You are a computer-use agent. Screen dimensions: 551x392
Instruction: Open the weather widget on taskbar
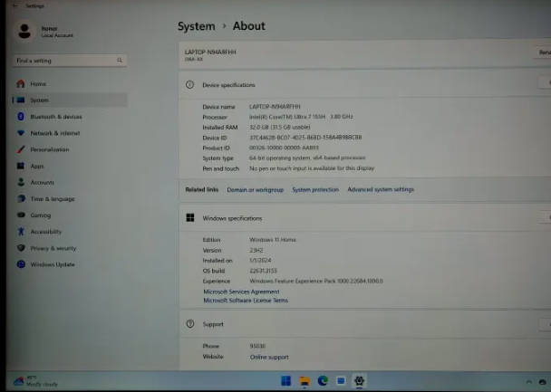coord(35,381)
